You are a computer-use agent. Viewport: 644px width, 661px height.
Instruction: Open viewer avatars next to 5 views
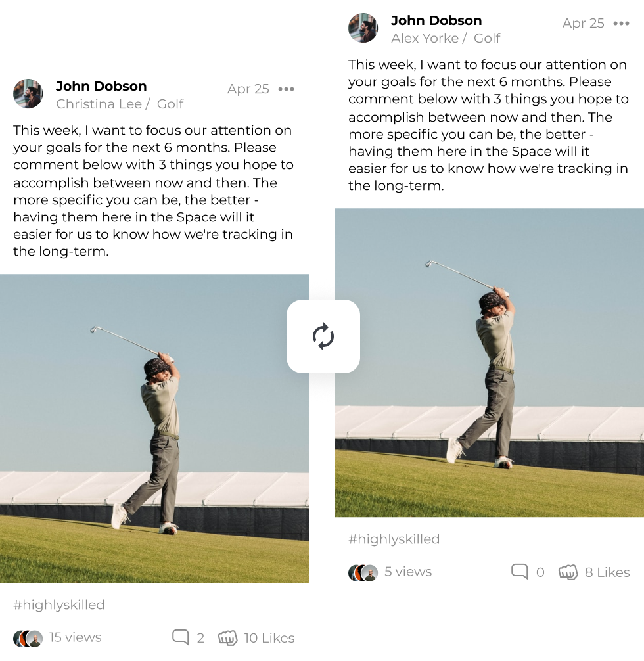[x=363, y=572]
